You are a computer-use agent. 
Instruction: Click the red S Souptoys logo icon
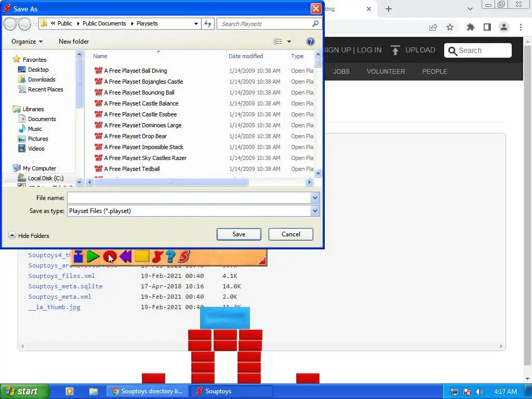tap(183, 257)
